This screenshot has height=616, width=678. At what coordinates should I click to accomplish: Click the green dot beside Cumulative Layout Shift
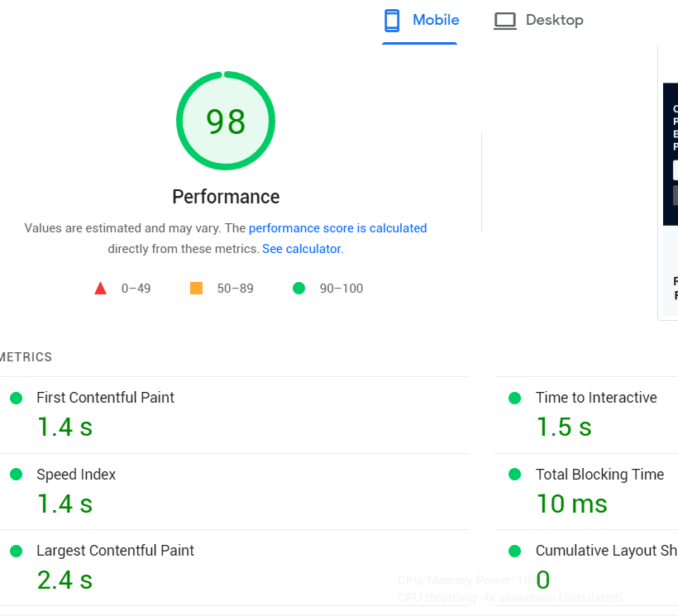513,551
